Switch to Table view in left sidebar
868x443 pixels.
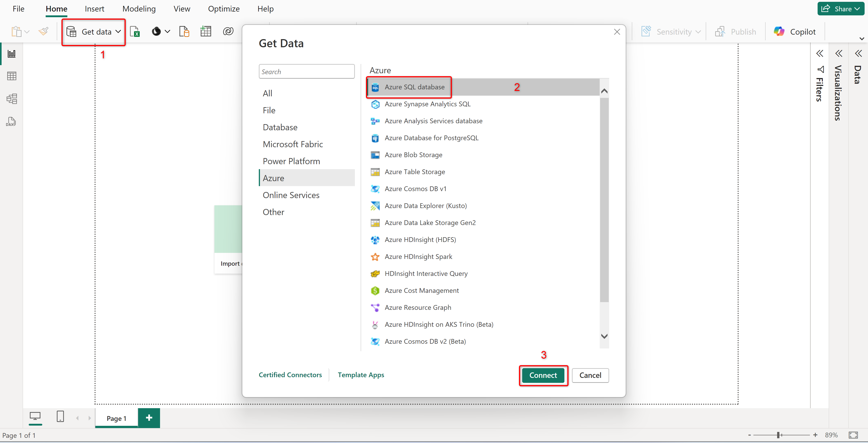tap(12, 76)
